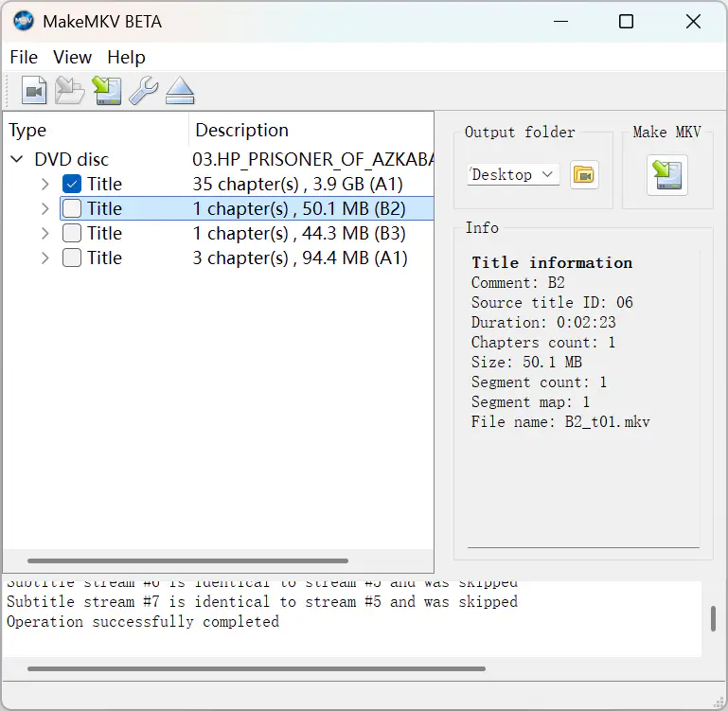Expand the 50.1 MB (B2) title row
Image resolution: width=728 pixels, height=711 pixels.
click(45, 208)
